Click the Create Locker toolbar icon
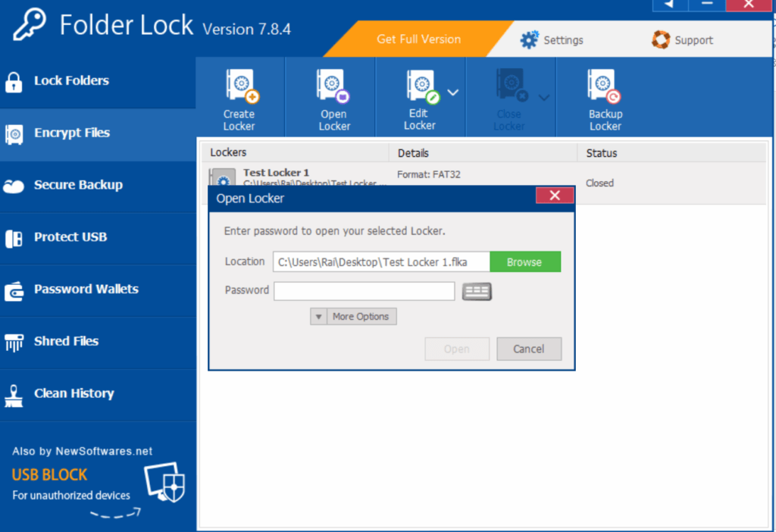 tap(242, 86)
